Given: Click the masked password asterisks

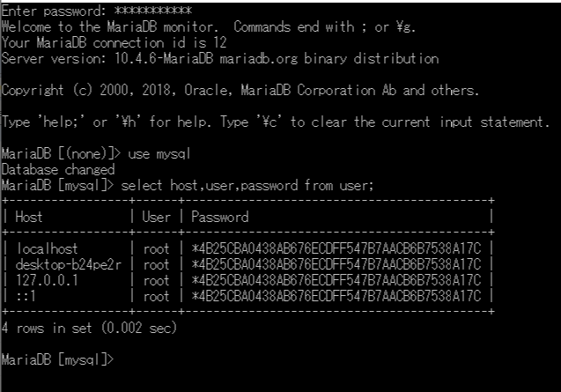Looking at the screenshot, I should (x=153, y=11).
